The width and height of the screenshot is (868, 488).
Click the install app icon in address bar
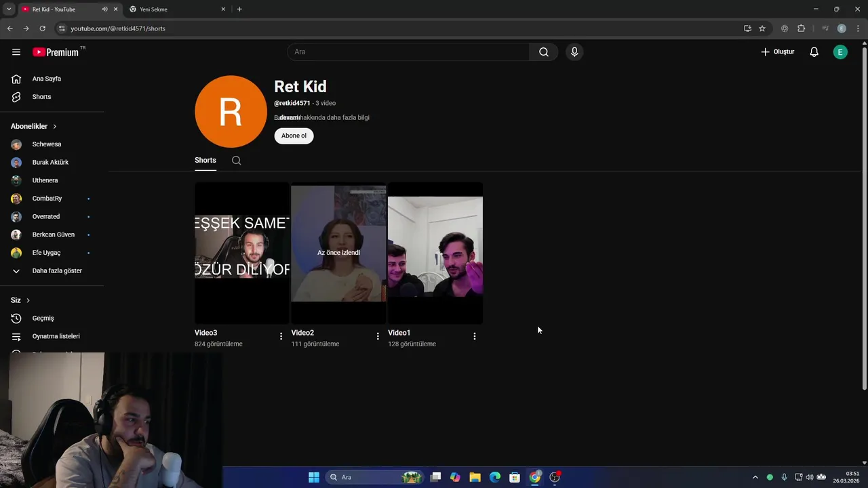(747, 28)
